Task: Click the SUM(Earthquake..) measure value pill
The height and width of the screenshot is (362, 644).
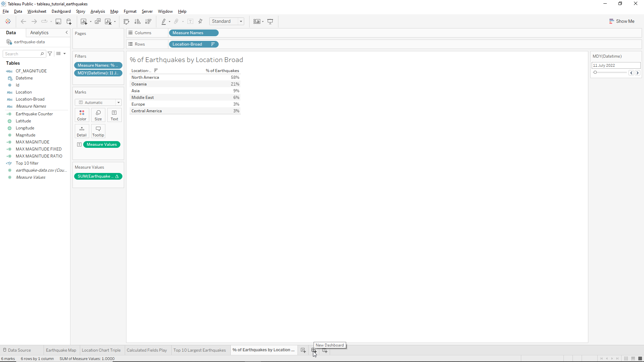Action: click(98, 176)
